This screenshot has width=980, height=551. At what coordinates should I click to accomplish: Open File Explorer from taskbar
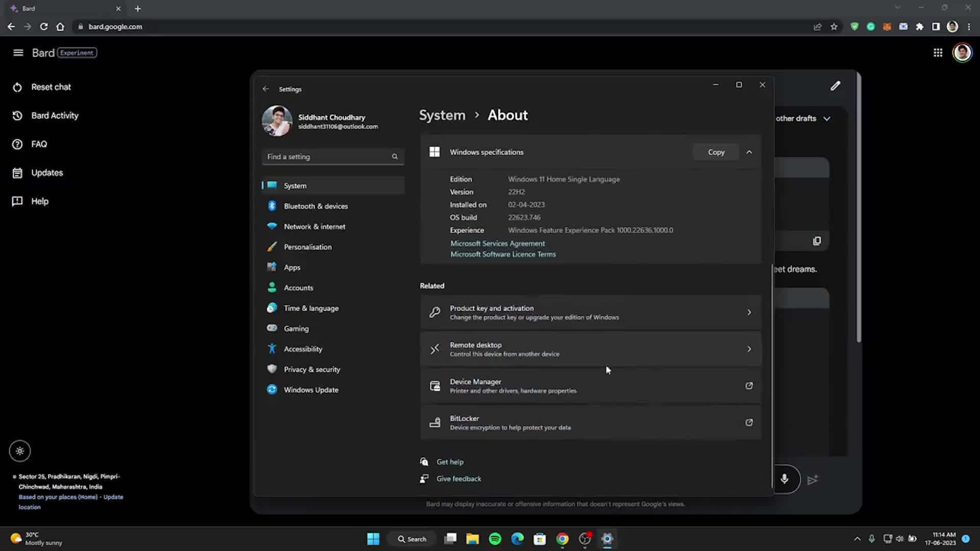(x=472, y=539)
